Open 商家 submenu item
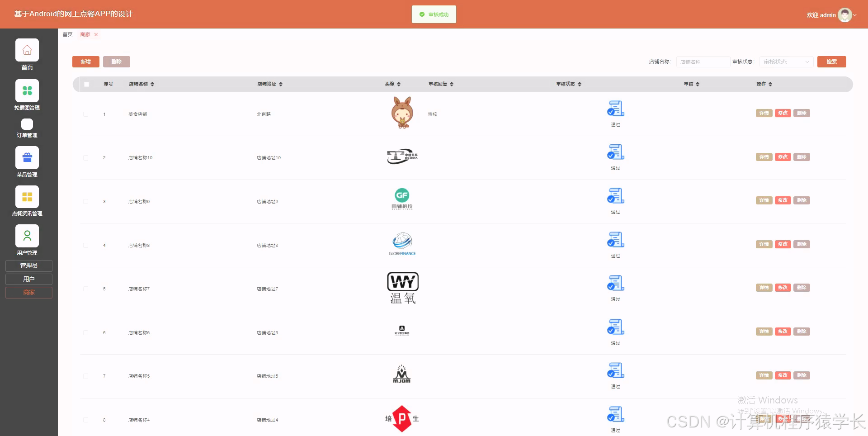Image resolution: width=868 pixels, height=436 pixels. [29, 292]
